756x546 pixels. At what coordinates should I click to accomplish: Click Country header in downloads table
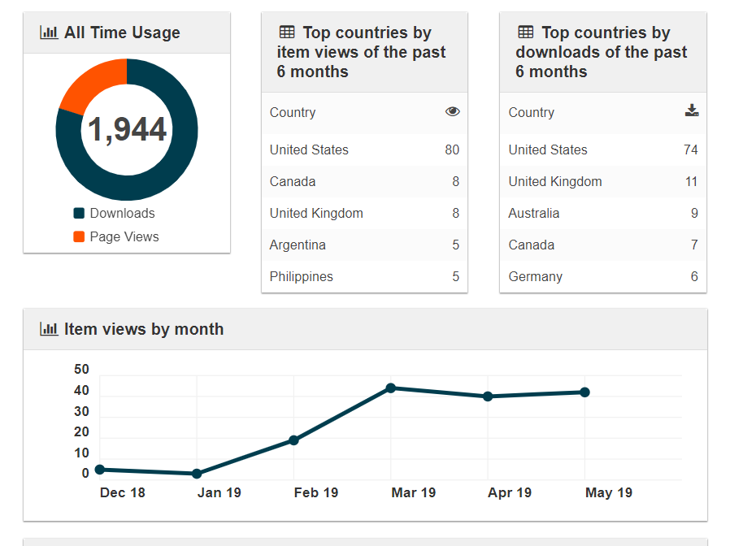point(532,112)
